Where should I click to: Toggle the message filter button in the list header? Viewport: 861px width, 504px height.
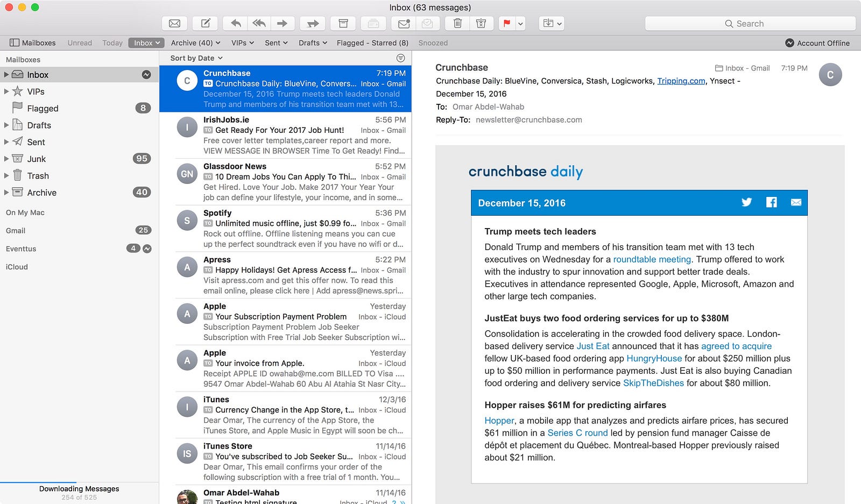click(400, 58)
